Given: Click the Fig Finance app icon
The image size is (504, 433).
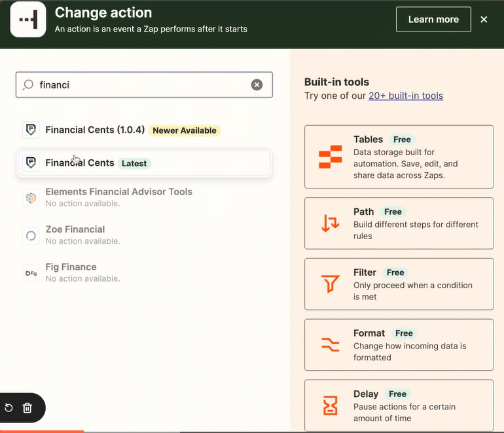Looking at the screenshot, I should click(31, 273).
